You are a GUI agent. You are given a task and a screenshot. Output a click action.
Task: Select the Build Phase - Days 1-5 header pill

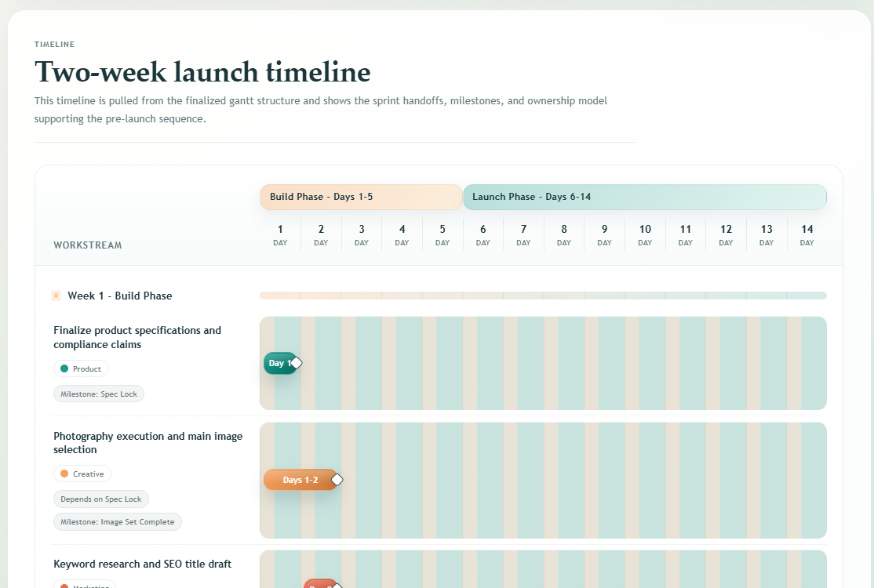point(360,197)
